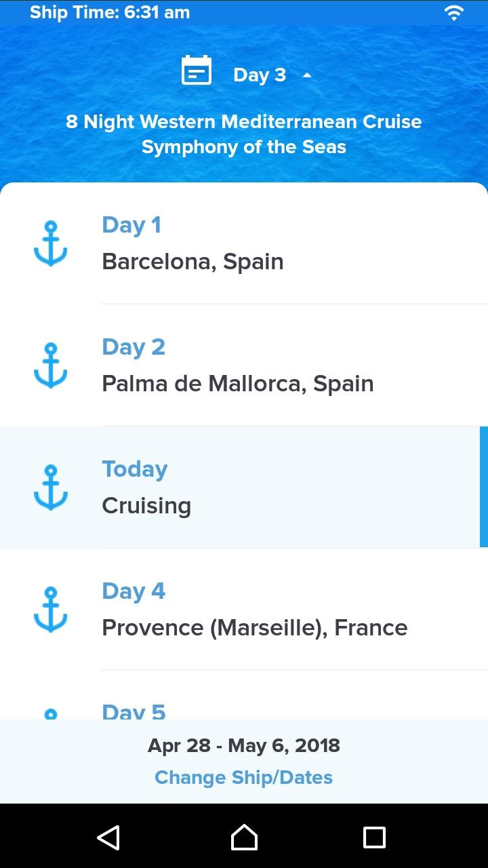This screenshot has width=488, height=868.
Task: Select Day 2 Palma de Mallorca
Action: [237, 383]
